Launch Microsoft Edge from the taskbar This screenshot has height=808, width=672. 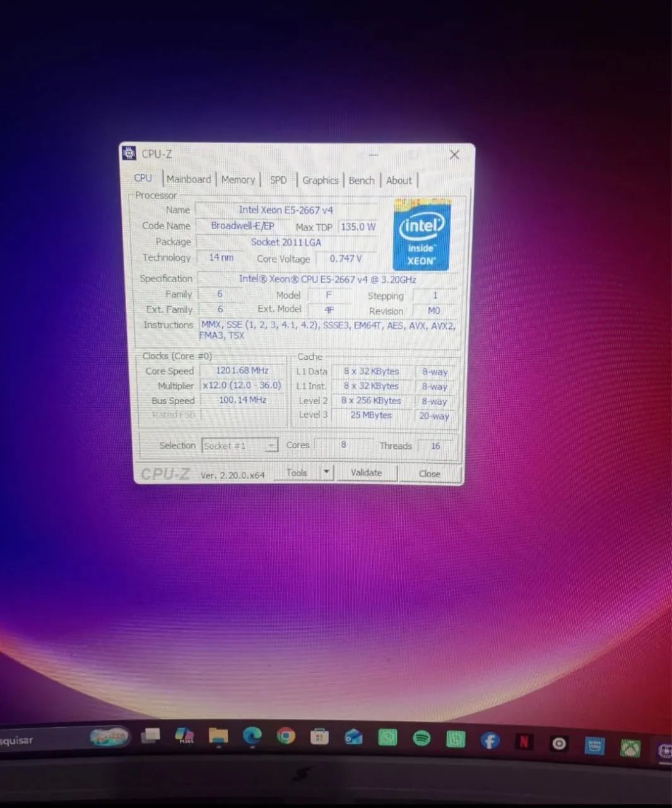coord(252,736)
